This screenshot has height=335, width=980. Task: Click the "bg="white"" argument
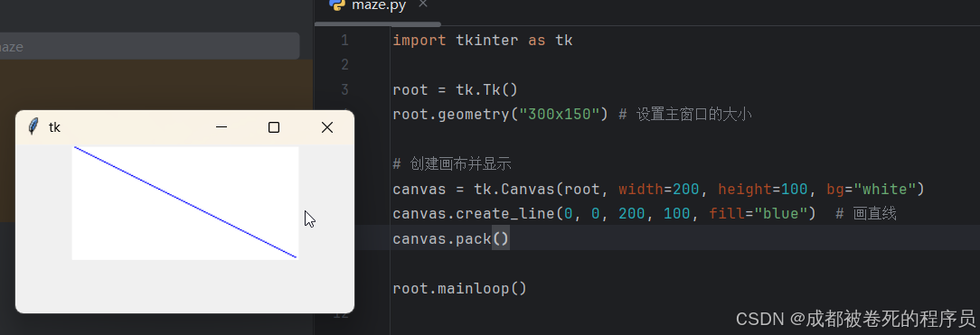click(x=872, y=189)
